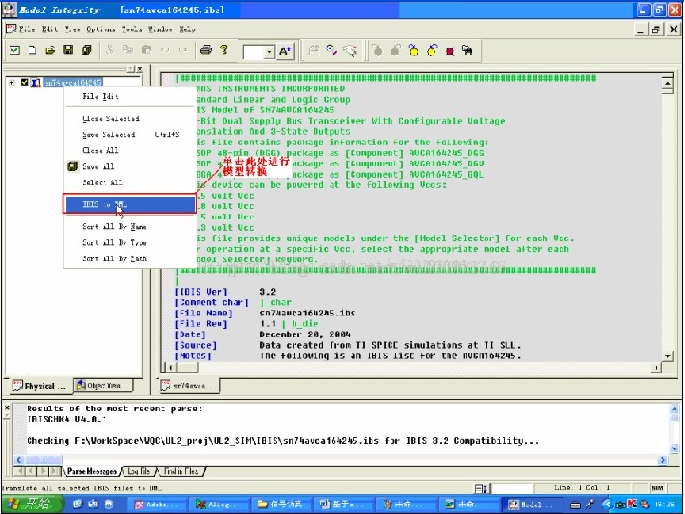Viewport: 685px width, 514px height.
Task: Open 信号仿真 folder in taskbar
Action: coord(281,504)
